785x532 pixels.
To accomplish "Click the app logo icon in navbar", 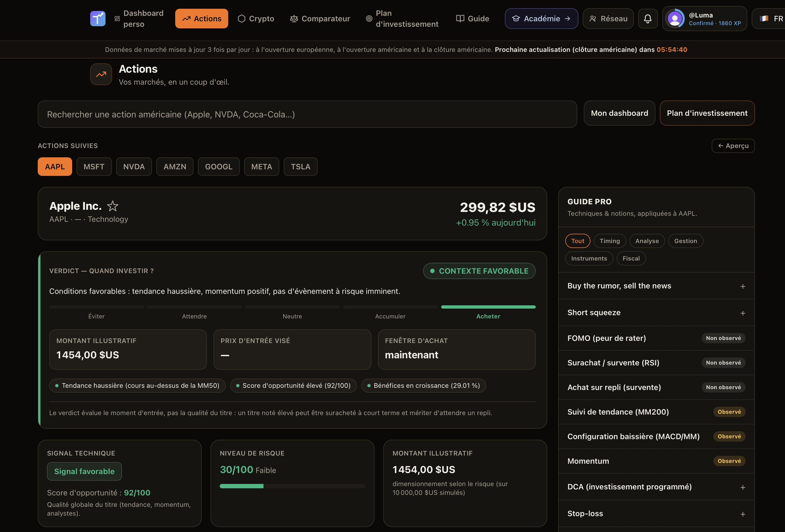I will [x=98, y=19].
